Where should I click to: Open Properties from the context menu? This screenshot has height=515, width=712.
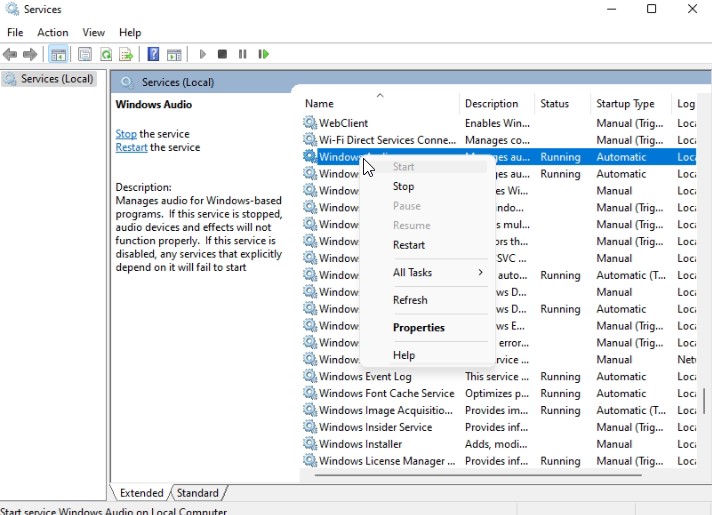pyautogui.click(x=418, y=328)
